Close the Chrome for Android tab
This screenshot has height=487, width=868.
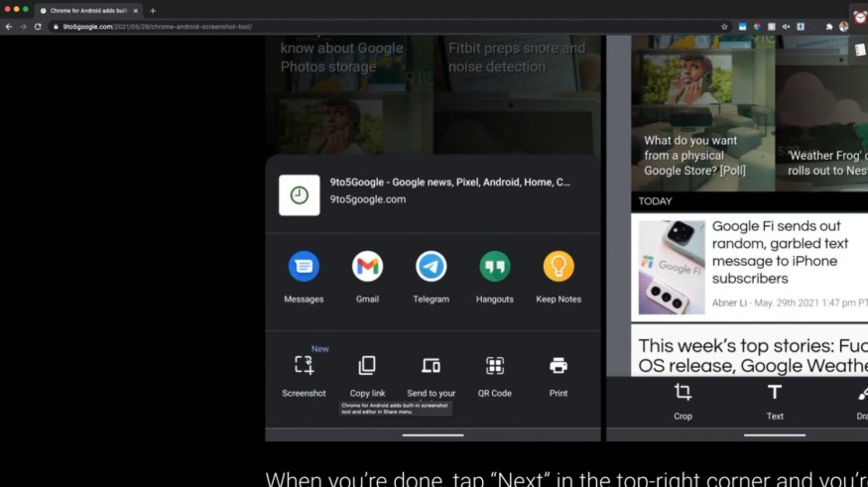coord(136,11)
